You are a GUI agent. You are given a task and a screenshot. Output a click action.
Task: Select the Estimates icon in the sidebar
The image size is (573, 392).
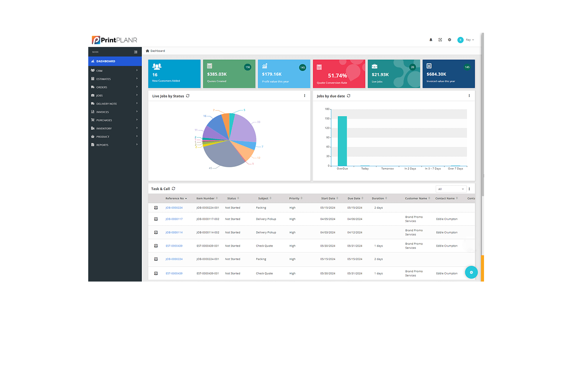(x=93, y=79)
